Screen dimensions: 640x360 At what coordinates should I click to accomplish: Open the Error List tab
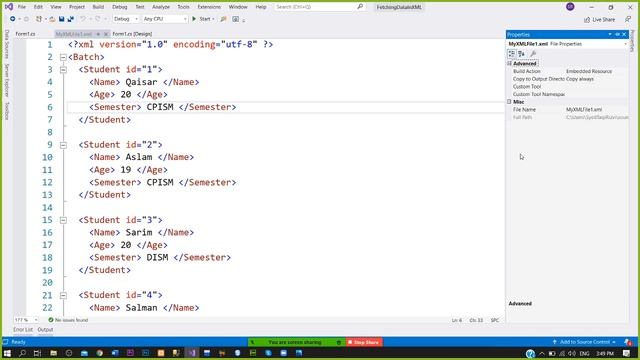pyautogui.click(x=23, y=329)
